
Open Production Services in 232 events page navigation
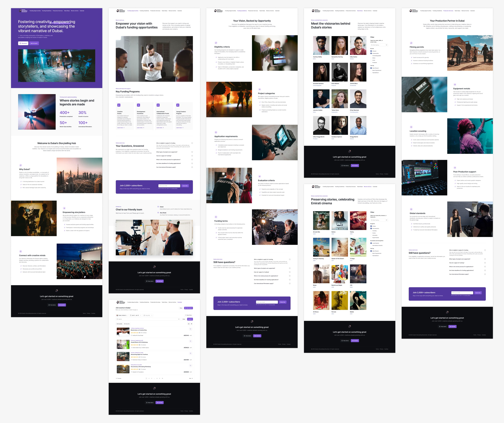click(x=155, y=302)
